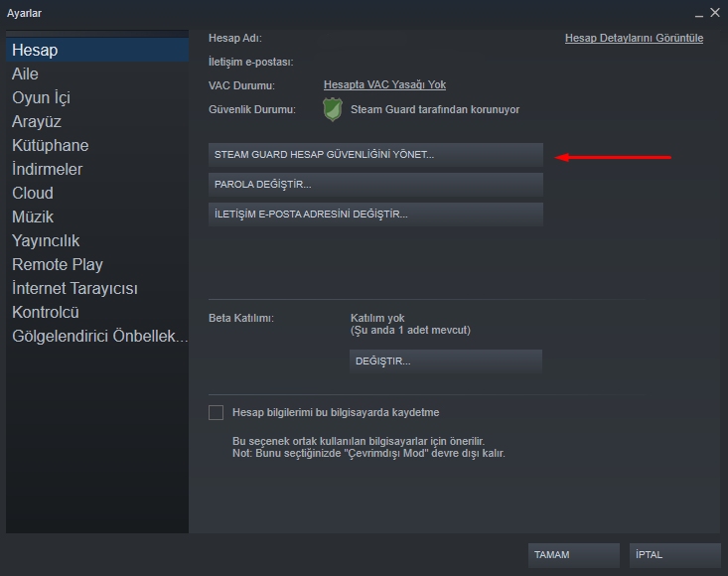This screenshot has height=576, width=728.
Task: Cancel with the İptal button
Action: click(x=675, y=555)
